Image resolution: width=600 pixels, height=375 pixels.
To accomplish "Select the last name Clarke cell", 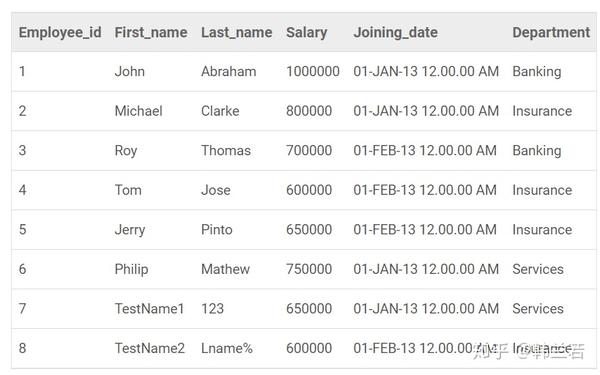I will pyautogui.click(x=220, y=111).
